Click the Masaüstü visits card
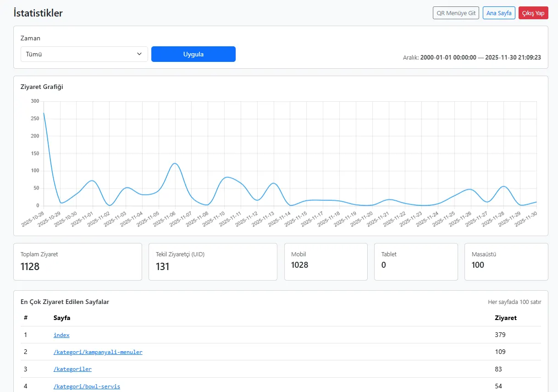The width and height of the screenshot is (558, 392). [x=506, y=262]
